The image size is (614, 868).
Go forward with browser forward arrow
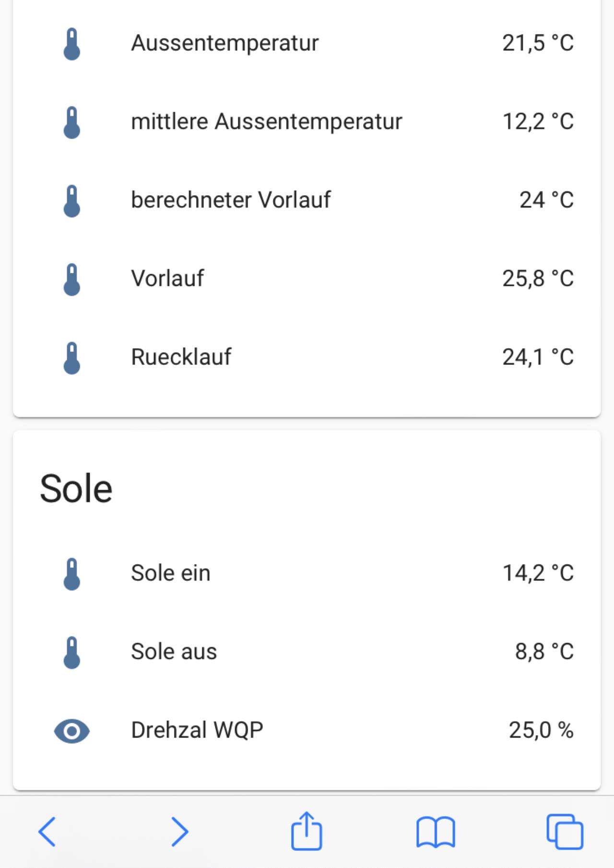(x=180, y=832)
